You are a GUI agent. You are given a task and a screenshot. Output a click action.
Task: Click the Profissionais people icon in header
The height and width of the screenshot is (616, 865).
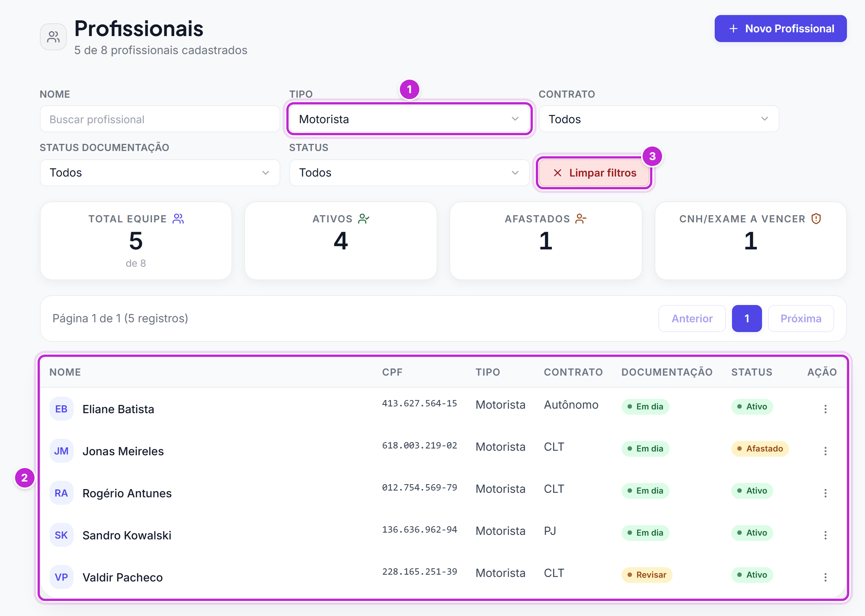tap(53, 37)
